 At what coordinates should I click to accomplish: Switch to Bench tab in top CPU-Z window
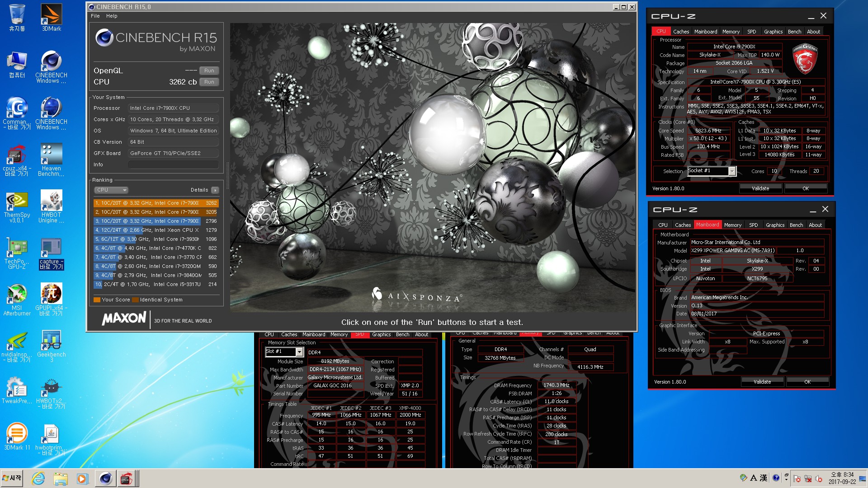point(794,32)
